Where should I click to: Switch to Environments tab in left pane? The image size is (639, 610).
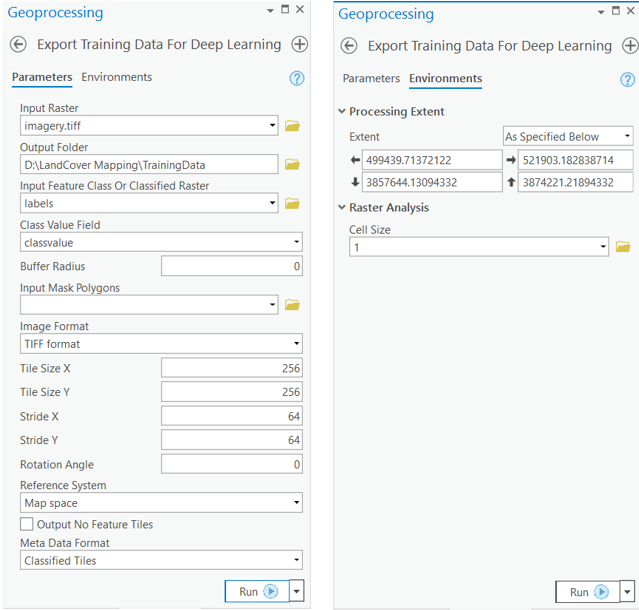(x=116, y=77)
